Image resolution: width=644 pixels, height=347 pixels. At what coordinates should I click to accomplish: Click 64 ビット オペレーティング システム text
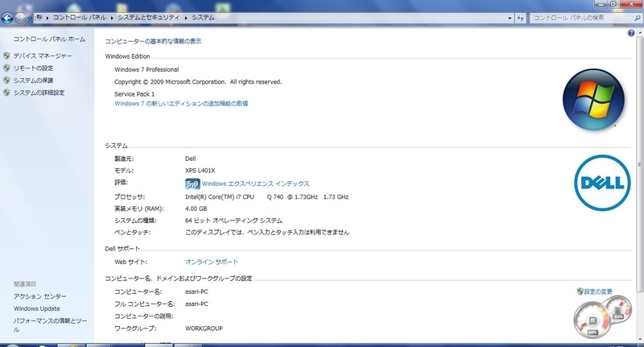pyautogui.click(x=233, y=221)
